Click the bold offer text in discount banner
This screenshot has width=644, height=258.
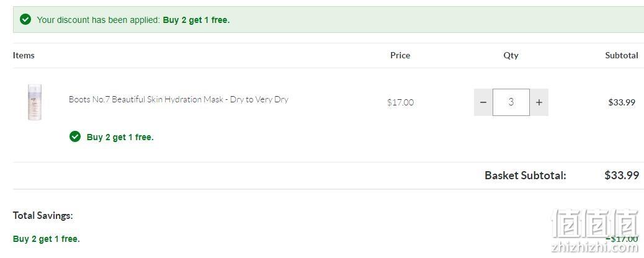point(196,20)
